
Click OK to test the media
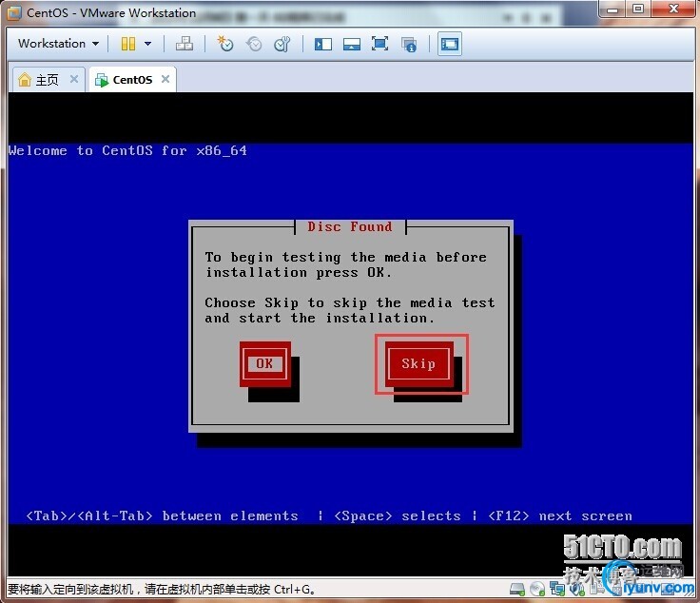(x=264, y=363)
